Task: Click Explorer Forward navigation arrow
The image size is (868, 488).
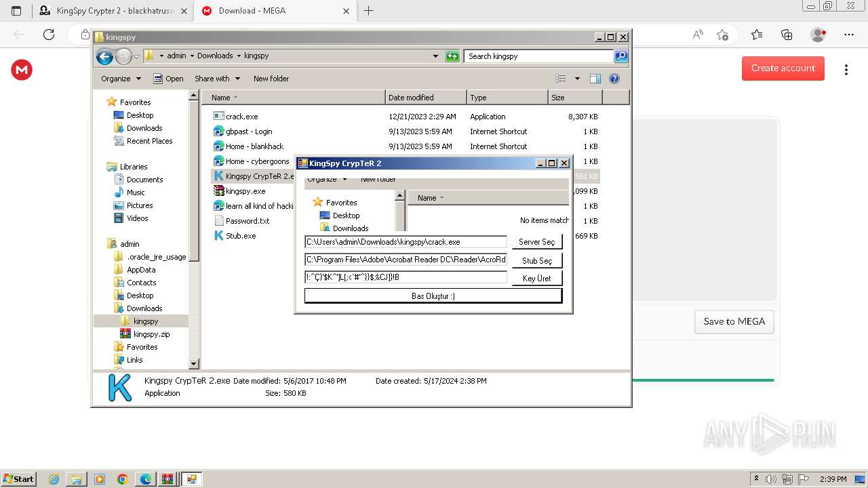Action: [123, 56]
